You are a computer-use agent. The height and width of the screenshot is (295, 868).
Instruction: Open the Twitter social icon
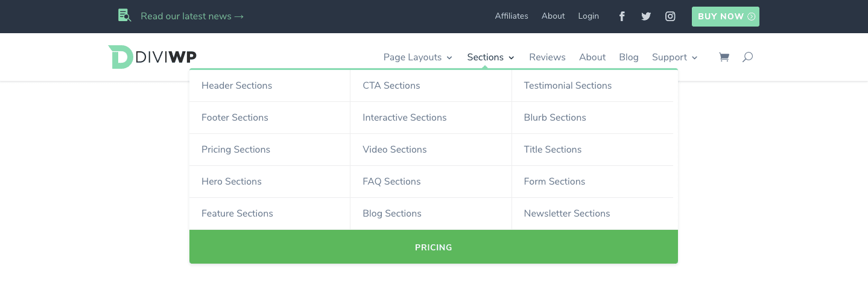[646, 16]
